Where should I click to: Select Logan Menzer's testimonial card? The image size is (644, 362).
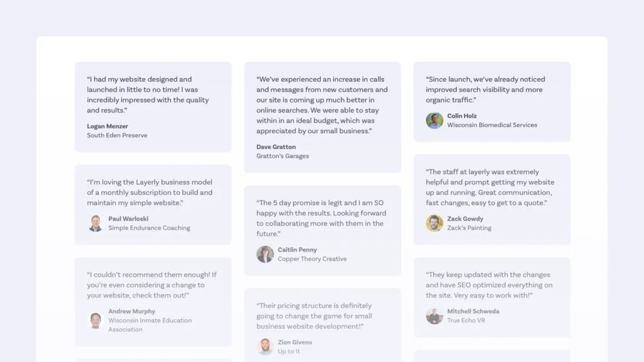153,107
